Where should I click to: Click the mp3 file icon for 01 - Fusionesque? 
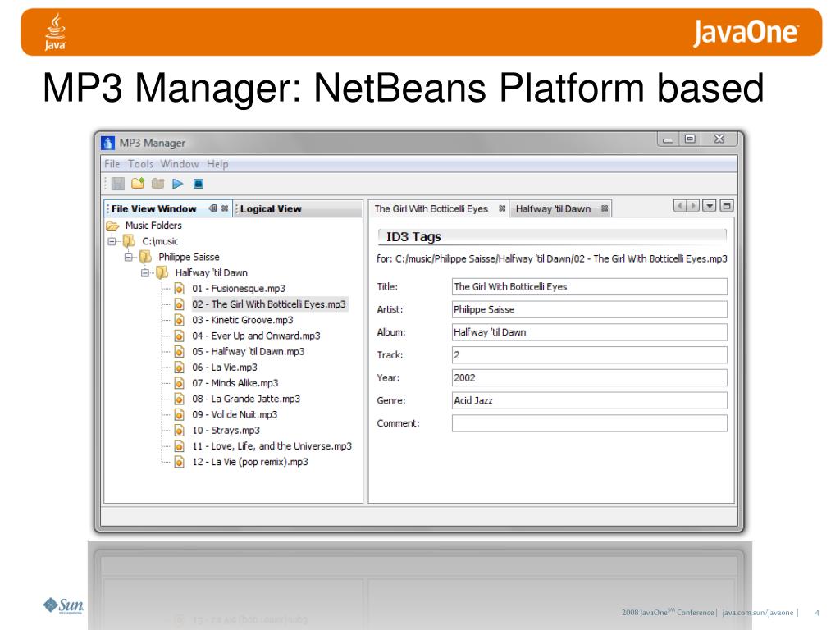tap(179, 289)
